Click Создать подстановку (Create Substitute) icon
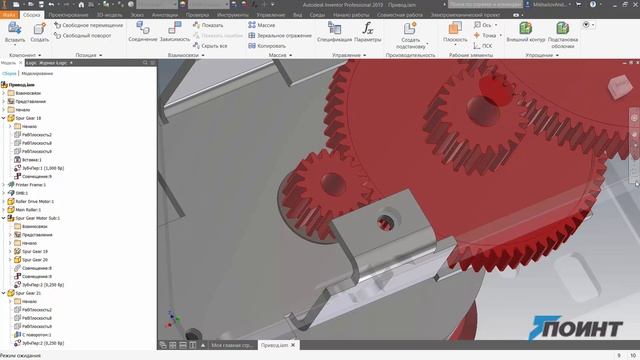 [410, 28]
